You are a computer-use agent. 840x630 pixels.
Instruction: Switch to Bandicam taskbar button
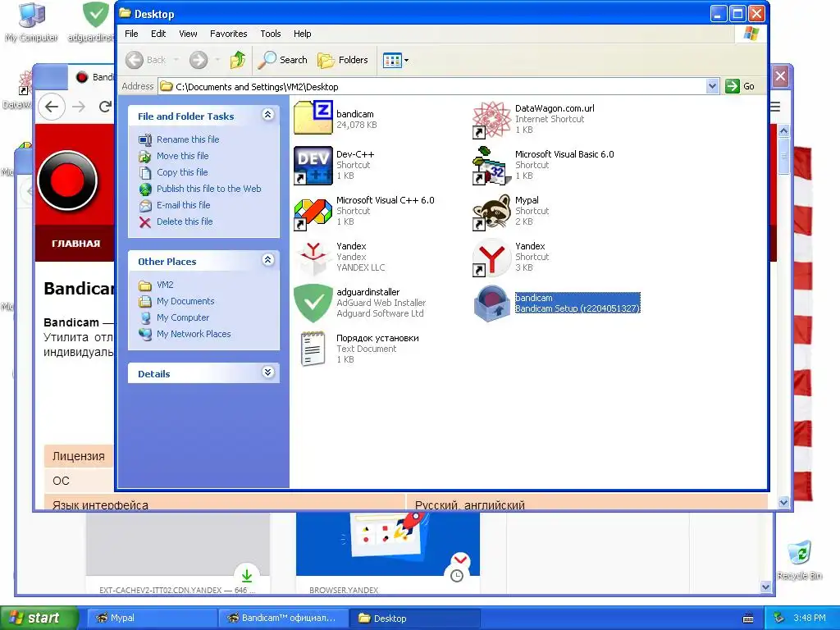(x=283, y=618)
